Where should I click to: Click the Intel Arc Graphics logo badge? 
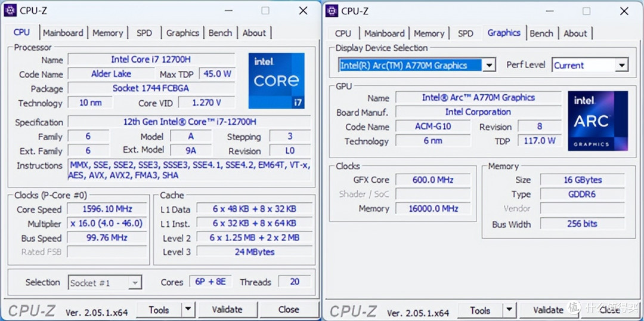(598, 121)
